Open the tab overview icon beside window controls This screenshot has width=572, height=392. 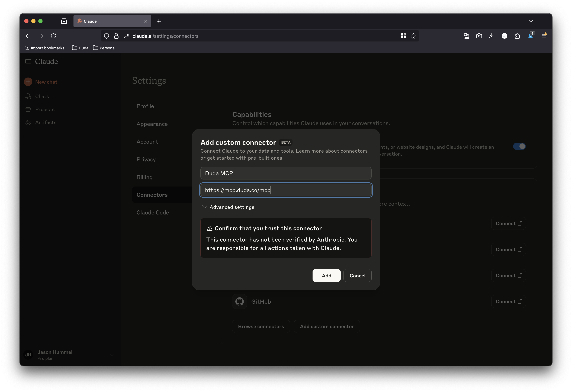[x=64, y=21]
